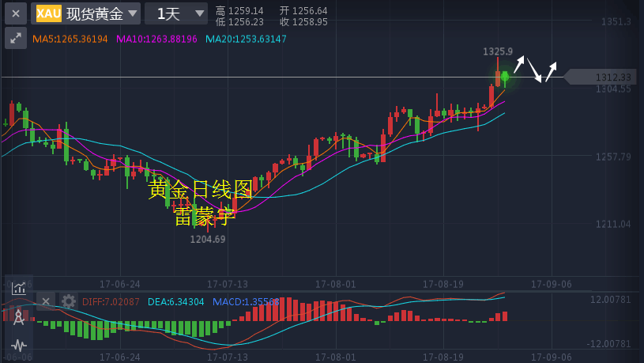
Task: Click the current price tag 1312.33
Action: pyautogui.click(x=612, y=77)
